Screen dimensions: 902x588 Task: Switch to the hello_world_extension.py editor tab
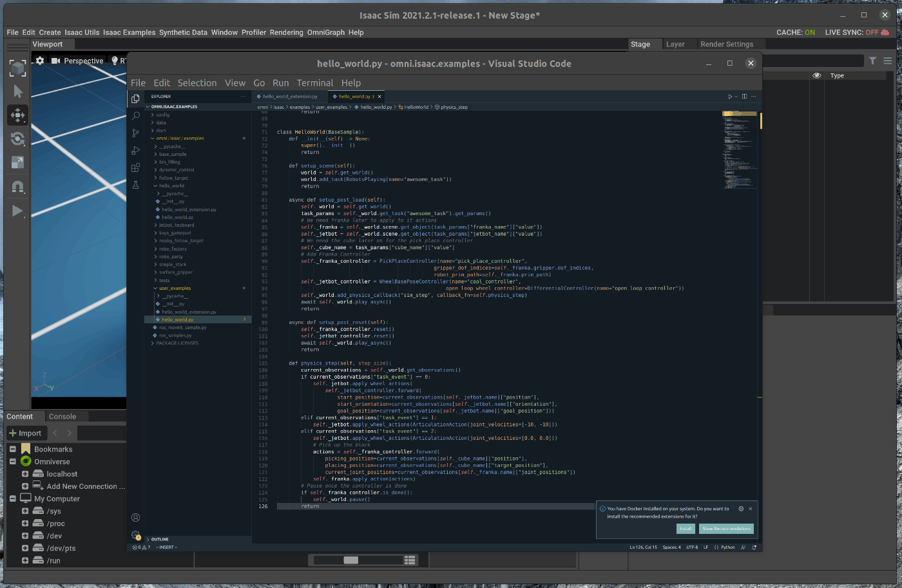pyautogui.click(x=290, y=97)
